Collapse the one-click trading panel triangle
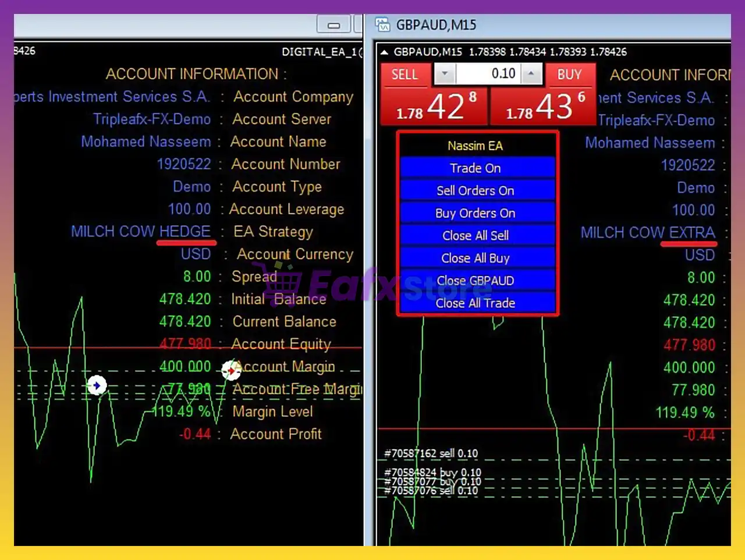This screenshot has height=560, width=745. click(385, 52)
